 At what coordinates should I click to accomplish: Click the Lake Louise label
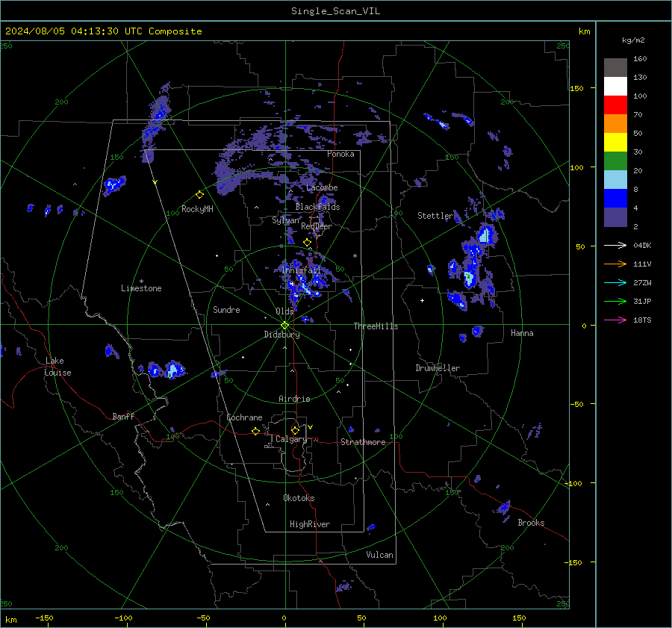point(57,367)
